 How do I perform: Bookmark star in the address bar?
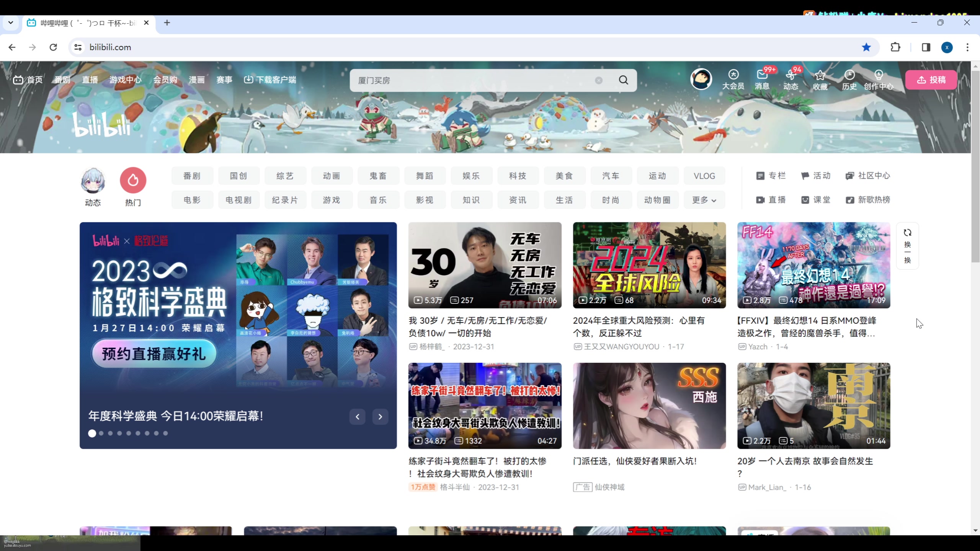pos(866,47)
